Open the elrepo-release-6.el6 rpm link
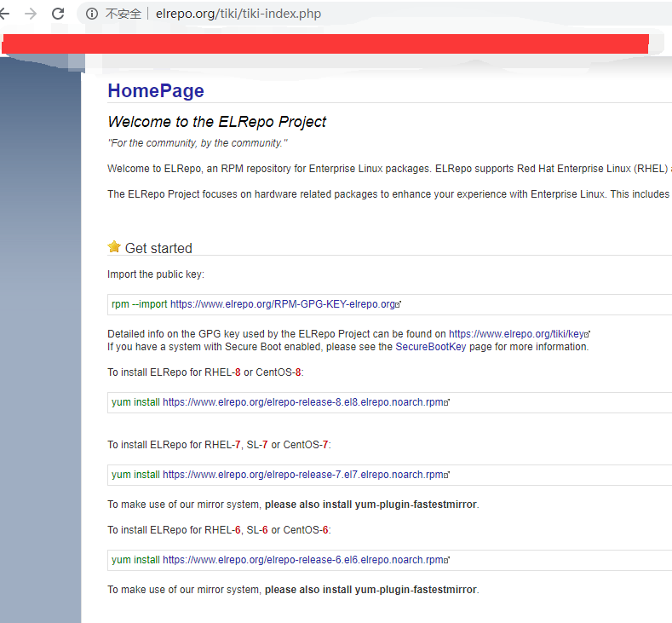 (x=303, y=560)
